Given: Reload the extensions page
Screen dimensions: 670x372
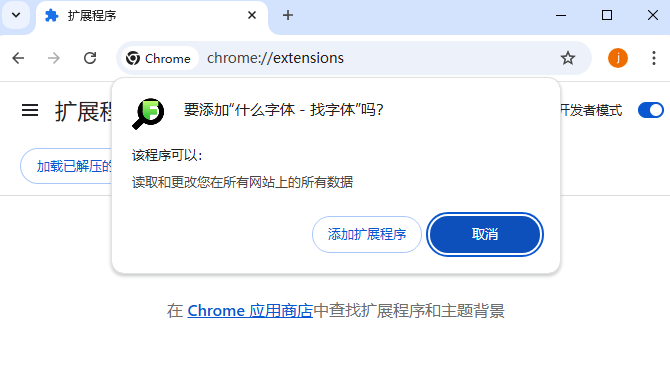Looking at the screenshot, I should pyautogui.click(x=90, y=58).
